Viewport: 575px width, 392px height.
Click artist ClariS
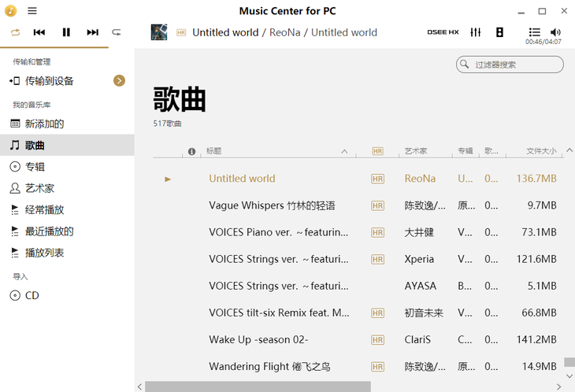(417, 339)
